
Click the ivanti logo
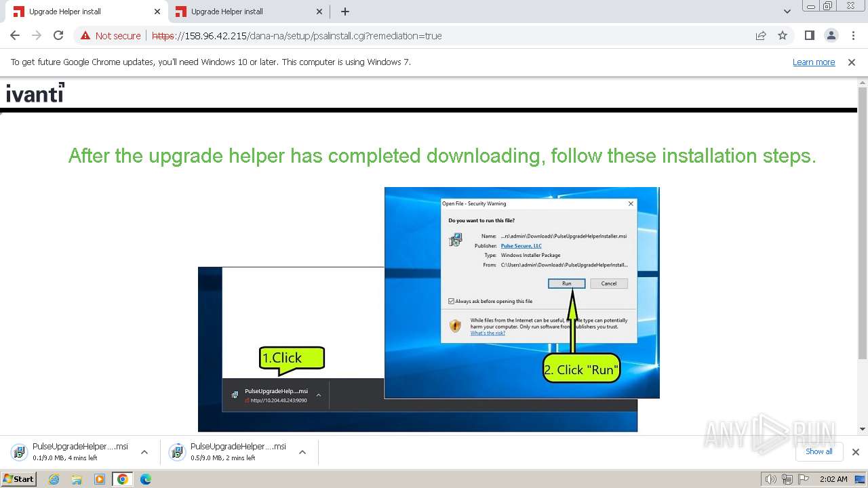(35, 93)
